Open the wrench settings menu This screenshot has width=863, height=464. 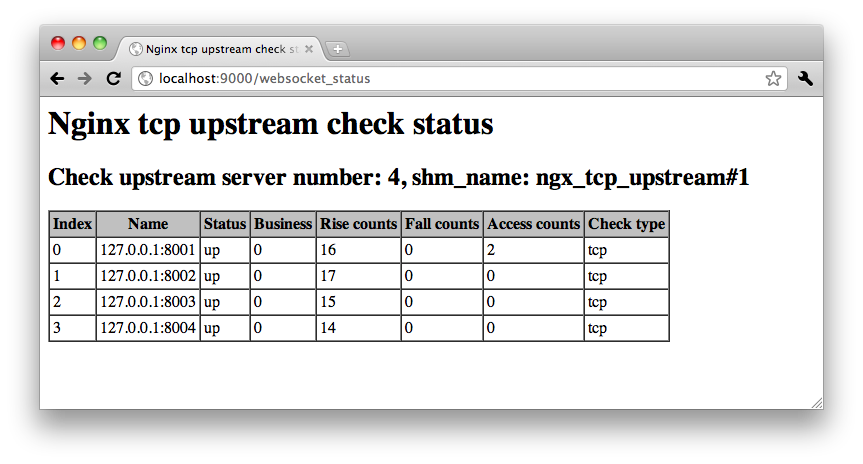point(805,79)
